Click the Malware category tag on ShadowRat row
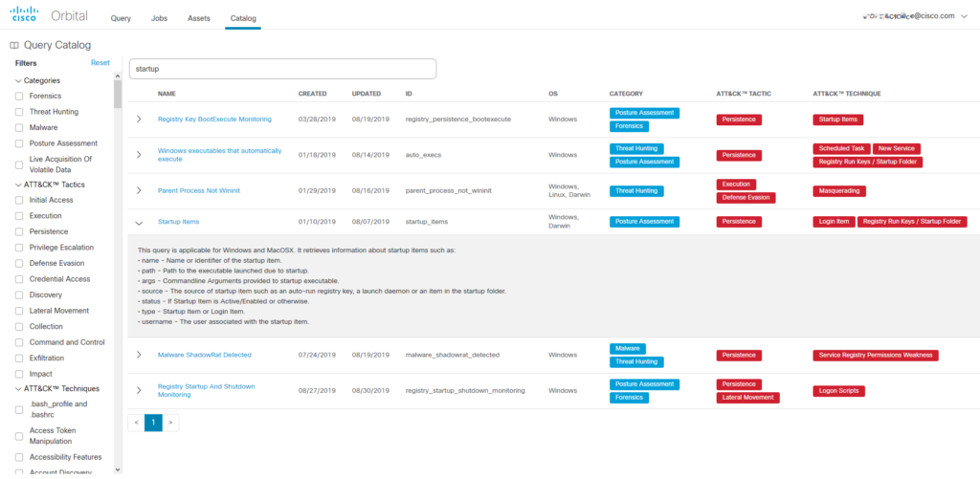Screen dimensions: 980x479 click(629, 349)
